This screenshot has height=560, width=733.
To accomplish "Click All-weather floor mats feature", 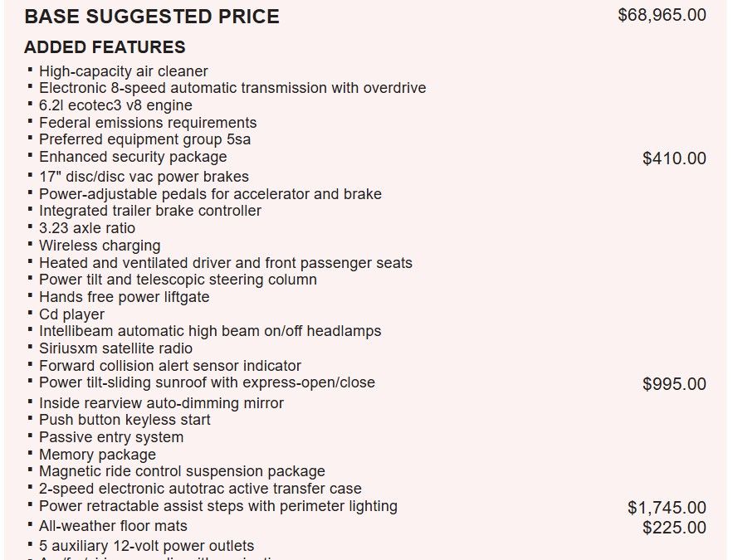I will (113, 526).
